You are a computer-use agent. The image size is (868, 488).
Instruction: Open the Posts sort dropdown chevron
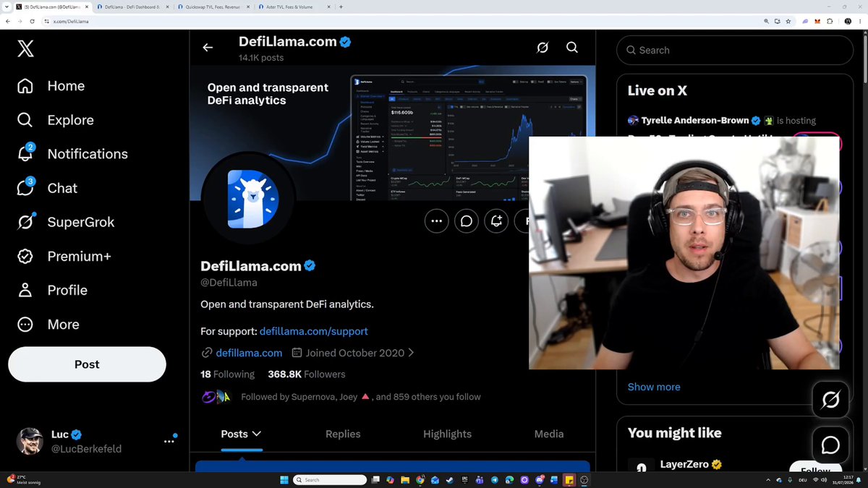(256, 434)
